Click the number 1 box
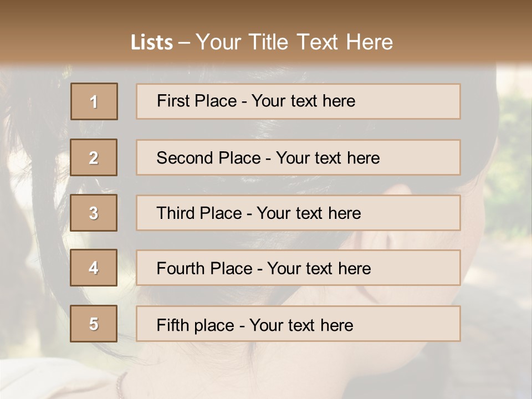Viewport: 532px width, 399px height. [94, 101]
